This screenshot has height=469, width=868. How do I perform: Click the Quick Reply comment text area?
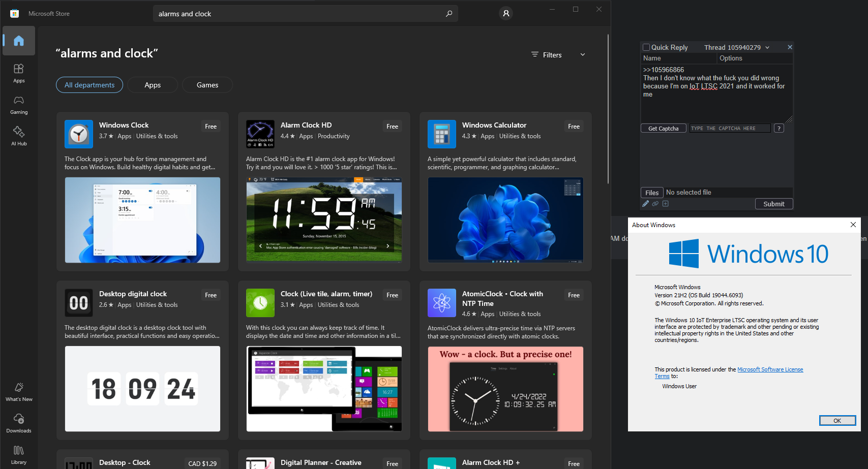point(716,94)
